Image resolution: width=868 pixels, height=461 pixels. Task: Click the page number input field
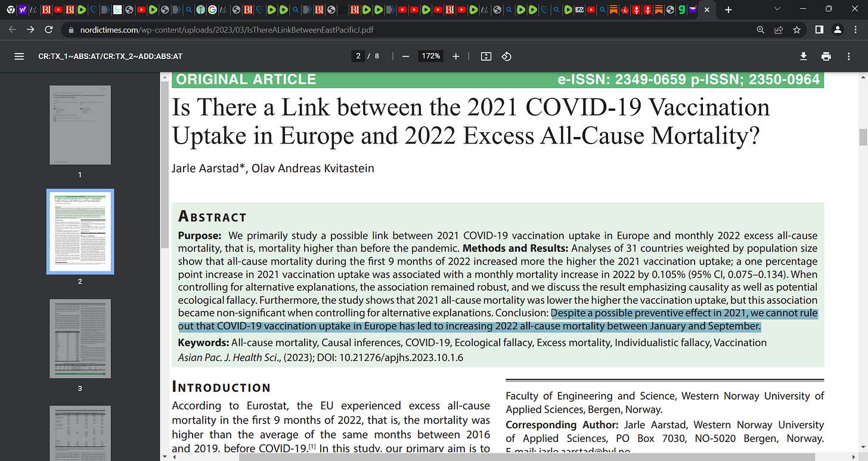[x=358, y=56]
